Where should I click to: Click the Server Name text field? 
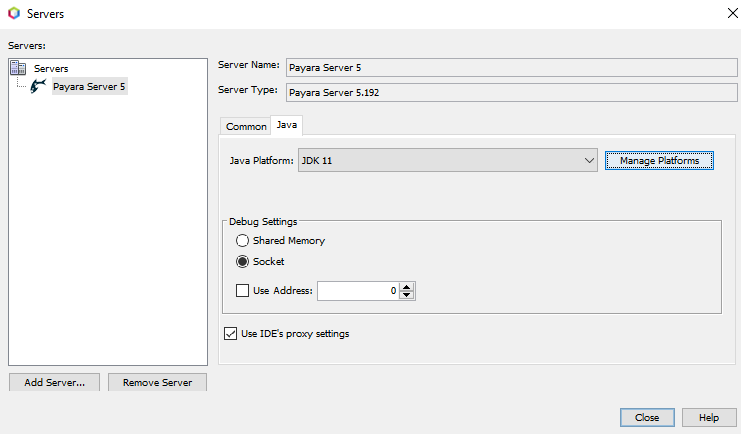click(511, 68)
